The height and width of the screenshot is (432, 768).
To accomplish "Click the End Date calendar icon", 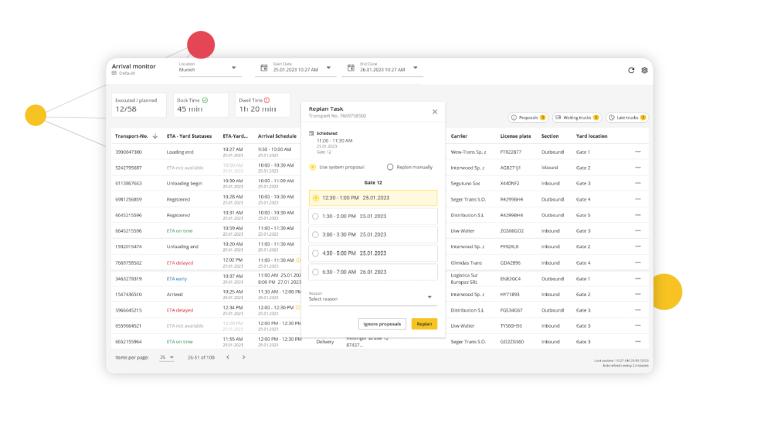I will [x=350, y=68].
